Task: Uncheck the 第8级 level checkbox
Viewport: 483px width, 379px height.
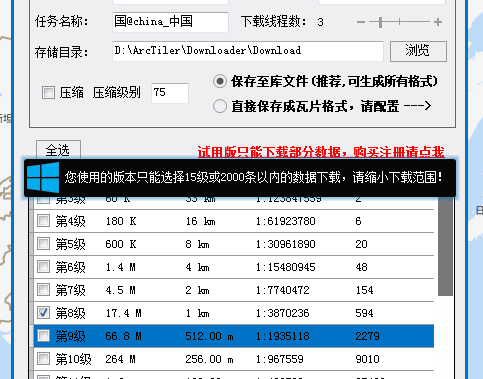Action: click(x=43, y=313)
